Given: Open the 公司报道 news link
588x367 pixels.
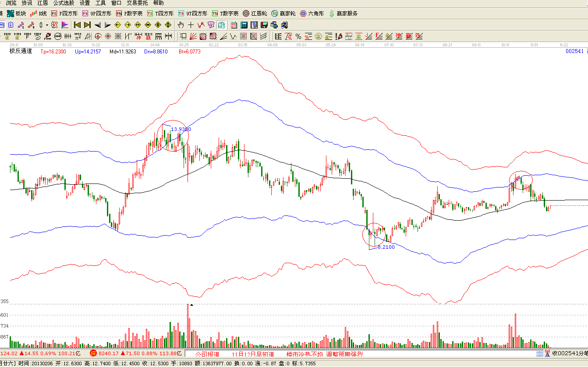Looking at the screenshot, I should point(207,354).
